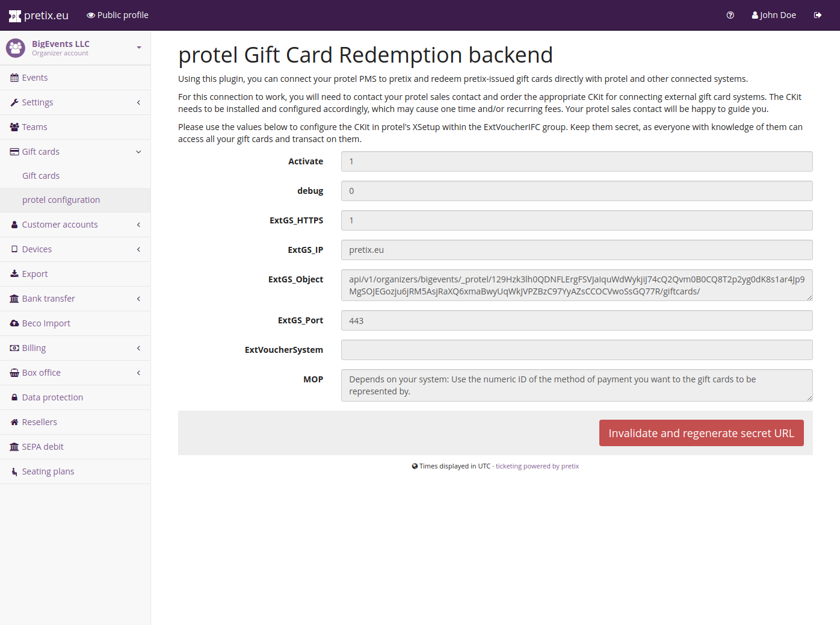Click the help question mark icon
Viewport: 840px width, 625px height.
(x=730, y=15)
